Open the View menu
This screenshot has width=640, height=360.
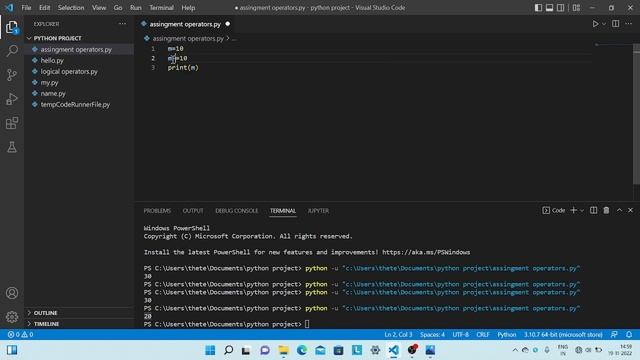pos(99,8)
